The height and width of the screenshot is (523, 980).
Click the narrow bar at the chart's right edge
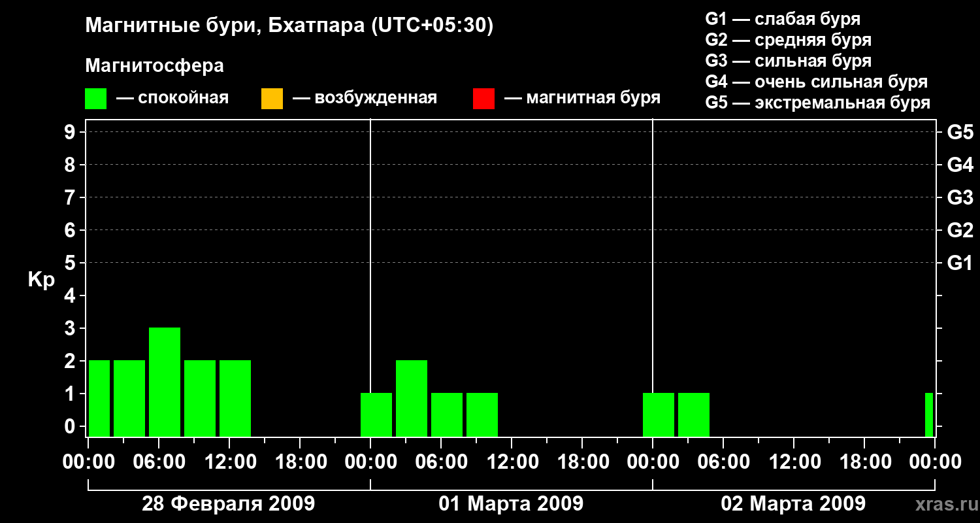[929, 414]
